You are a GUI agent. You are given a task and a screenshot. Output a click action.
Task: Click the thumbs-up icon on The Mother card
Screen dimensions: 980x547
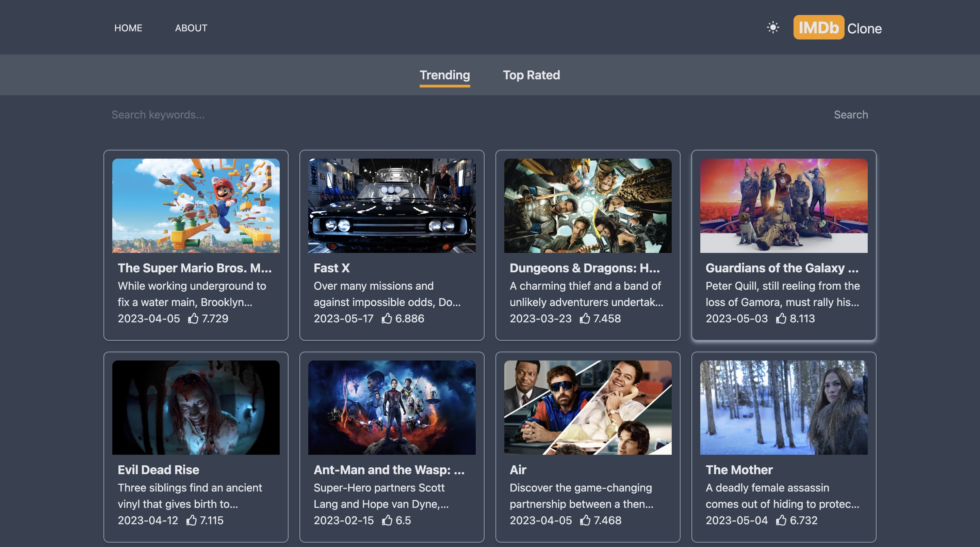point(781,520)
